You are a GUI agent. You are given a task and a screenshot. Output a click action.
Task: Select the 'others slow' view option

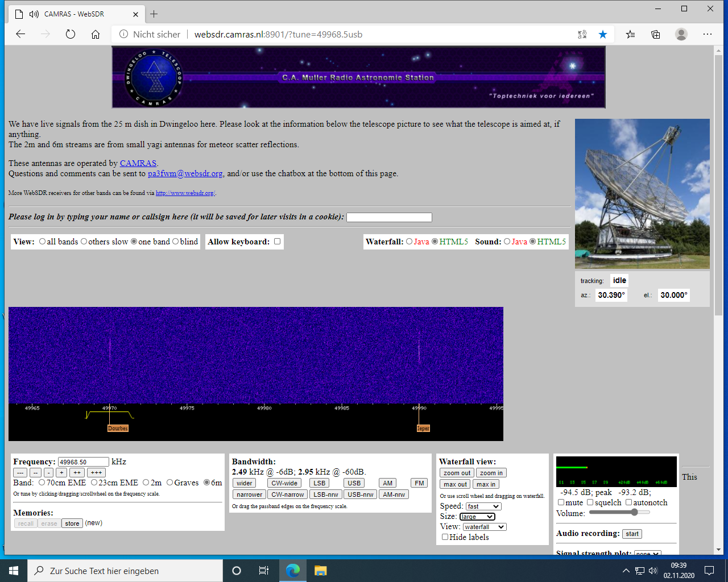[84, 242]
